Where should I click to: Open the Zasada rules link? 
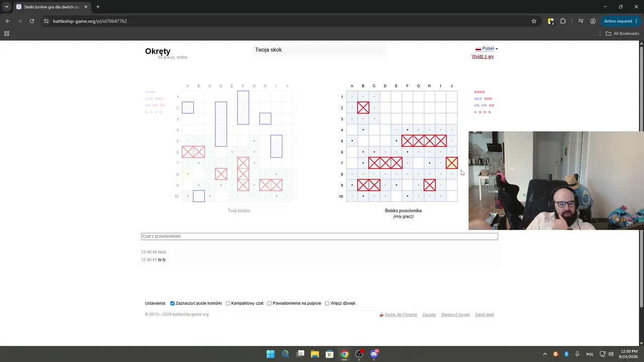pyautogui.click(x=429, y=315)
